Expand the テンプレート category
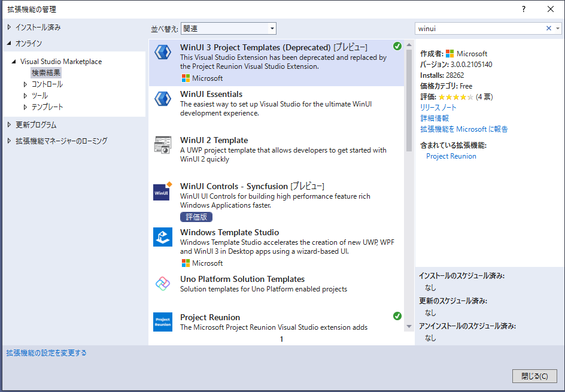The width and height of the screenshot is (565, 392). (x=25, y=107)
